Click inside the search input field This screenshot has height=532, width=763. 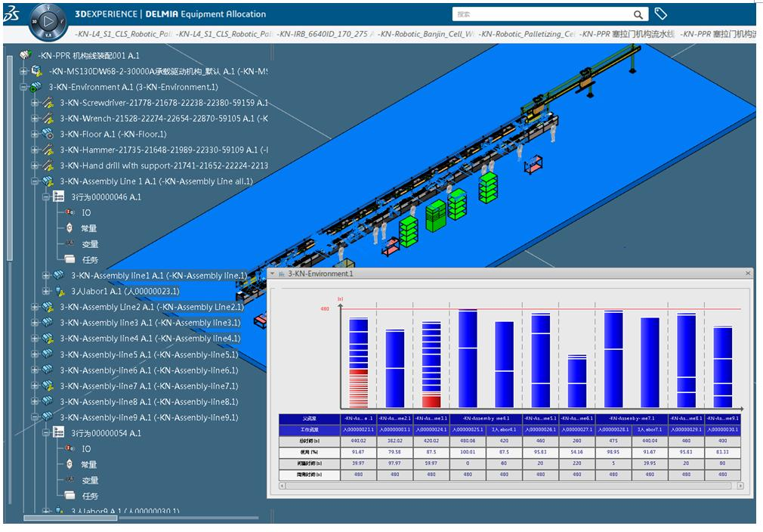click(540, 14)
